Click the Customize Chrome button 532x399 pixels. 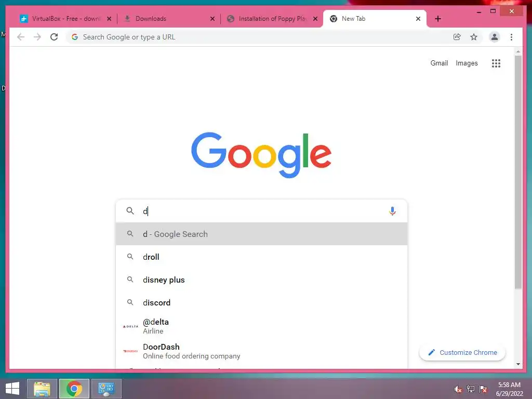click(x=462, y=353)
